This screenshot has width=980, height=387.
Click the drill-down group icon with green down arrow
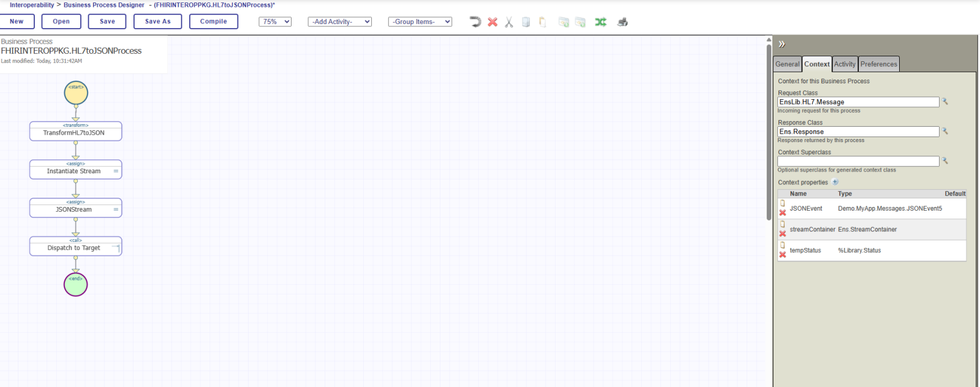tap(563, 22)
